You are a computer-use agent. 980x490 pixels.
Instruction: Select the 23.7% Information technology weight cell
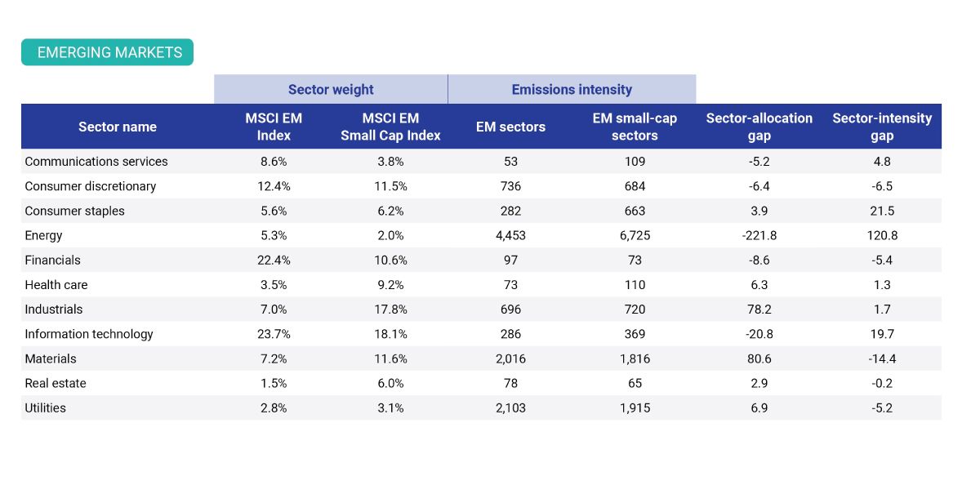point(274,334)
